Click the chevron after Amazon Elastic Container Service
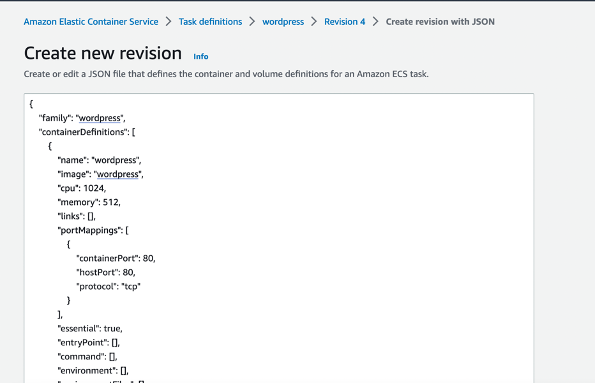Viewport: 595px width, 383px height. click(168, 22)
